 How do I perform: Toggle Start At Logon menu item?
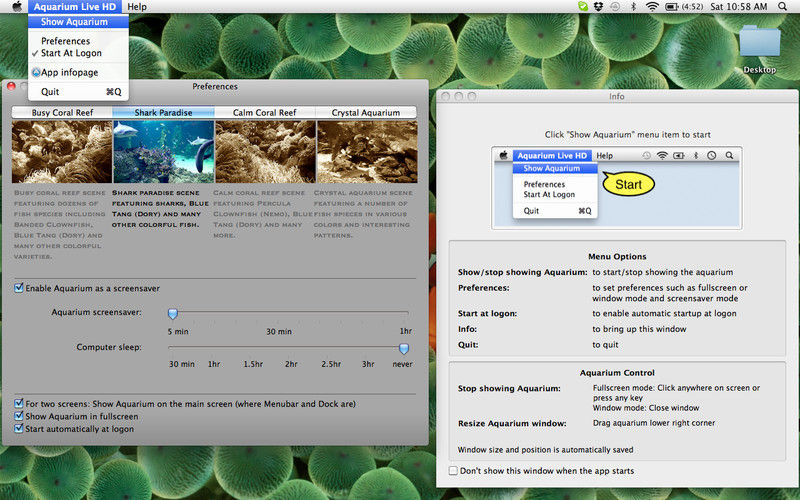(x=78, y=53)
